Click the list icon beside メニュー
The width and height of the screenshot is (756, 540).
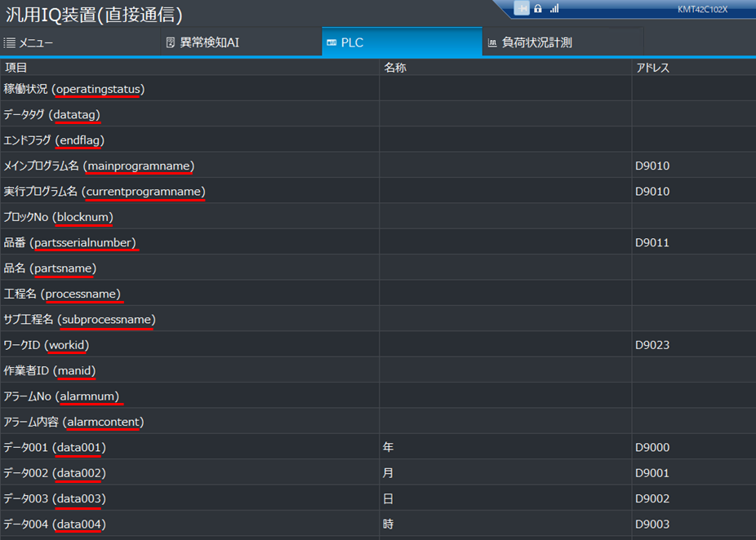click(10, 42)
